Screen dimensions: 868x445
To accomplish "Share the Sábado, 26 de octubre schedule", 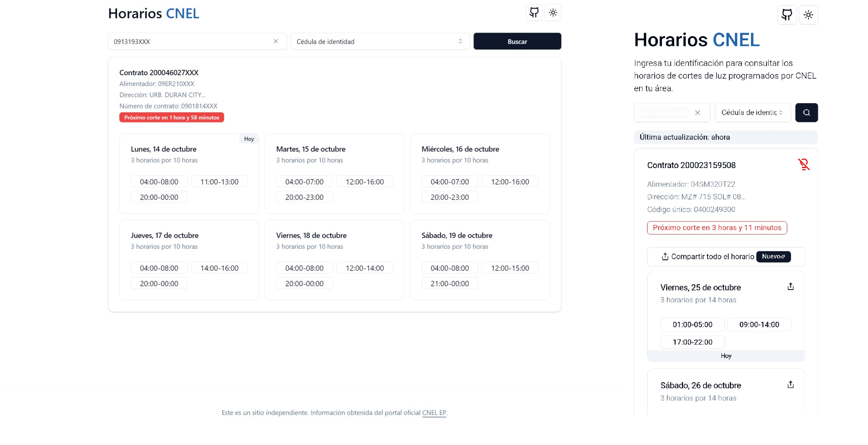I will 790,384.
